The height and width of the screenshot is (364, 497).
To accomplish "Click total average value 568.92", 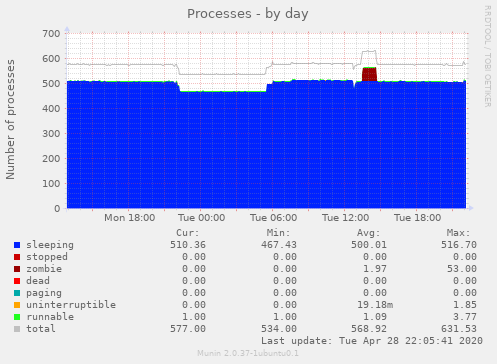I will [x=369, y=329].
